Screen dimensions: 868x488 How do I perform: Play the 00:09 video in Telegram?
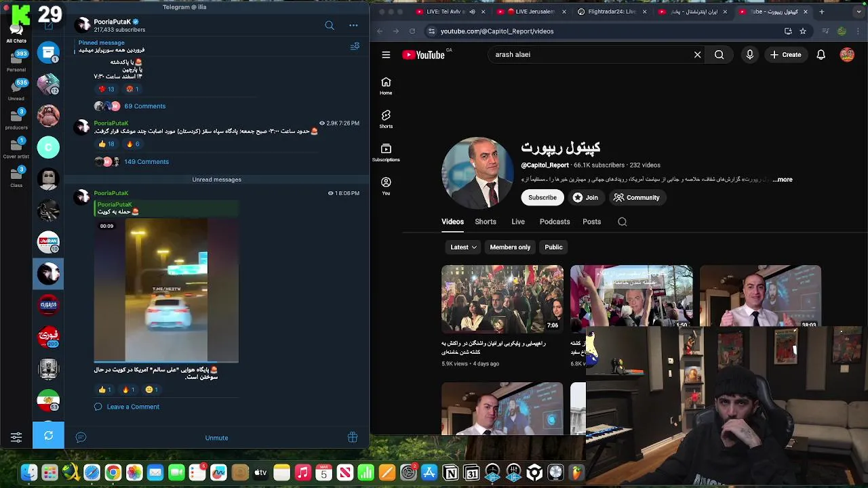click(166, 290)
